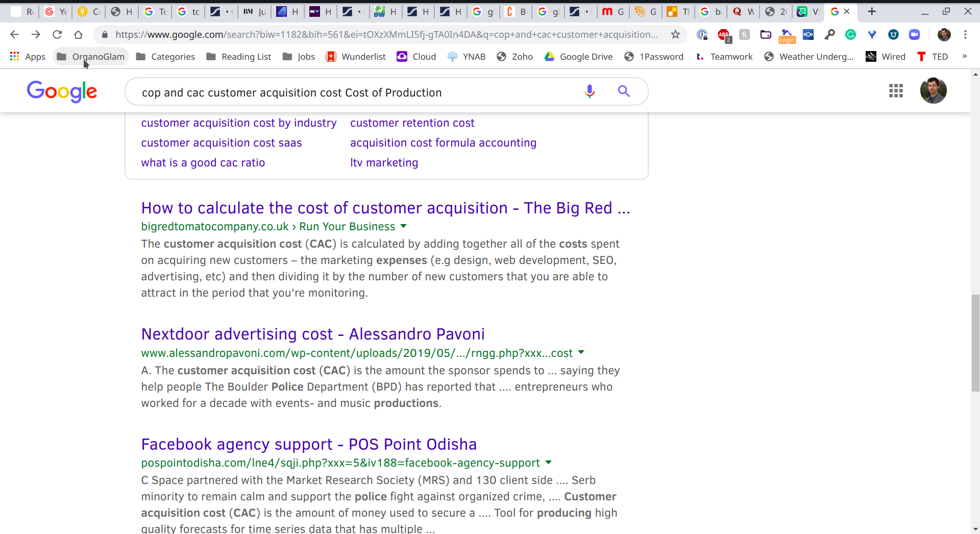Open the key icon extension
This screenshot has height=534, width=980.
click(830, 34)
